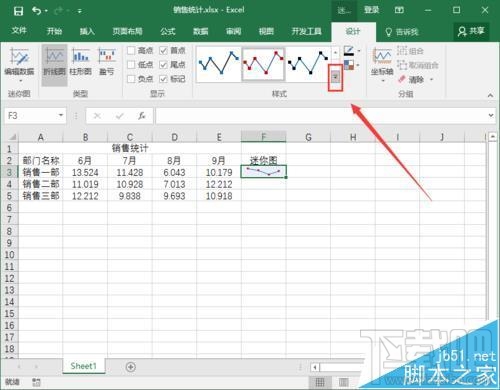This screenshot has width=500, height=390.
Task: Switch to the 视图 ribbon tab
Action: 266,31
